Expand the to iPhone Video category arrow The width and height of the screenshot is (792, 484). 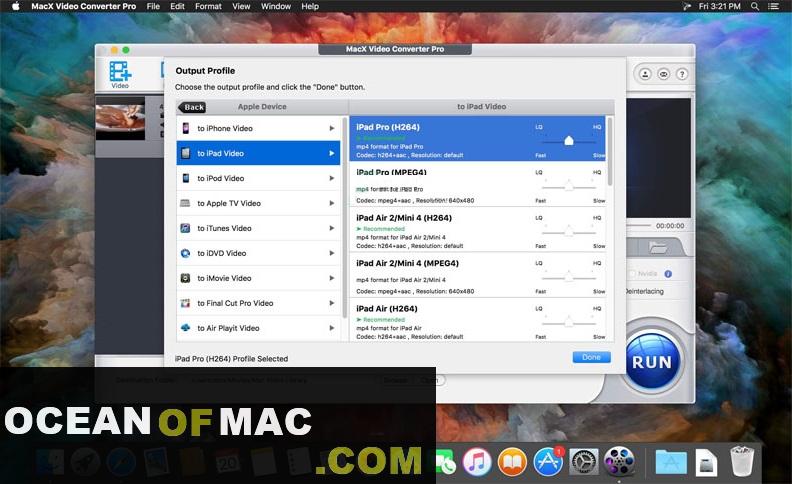331,128
